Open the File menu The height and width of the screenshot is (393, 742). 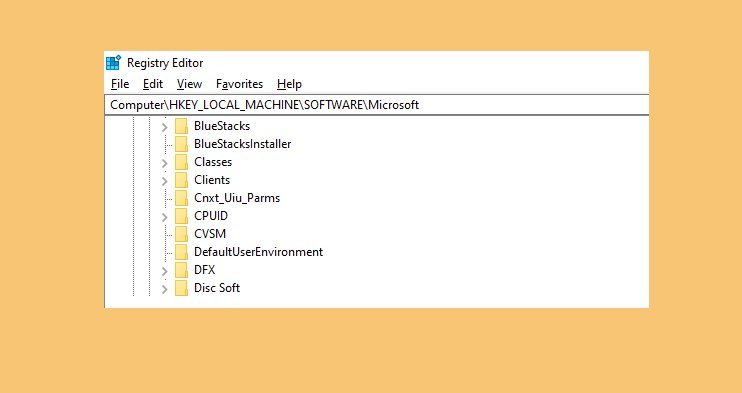[120, 84]
